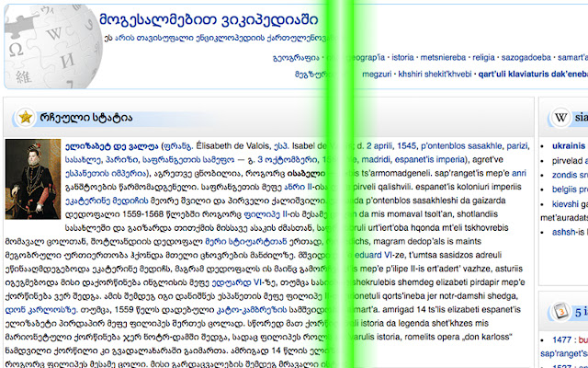This screenshot has width=588, height=368.
Task: Open the 'p'ontenblos sasakhle' link
Action: [462, 146]
